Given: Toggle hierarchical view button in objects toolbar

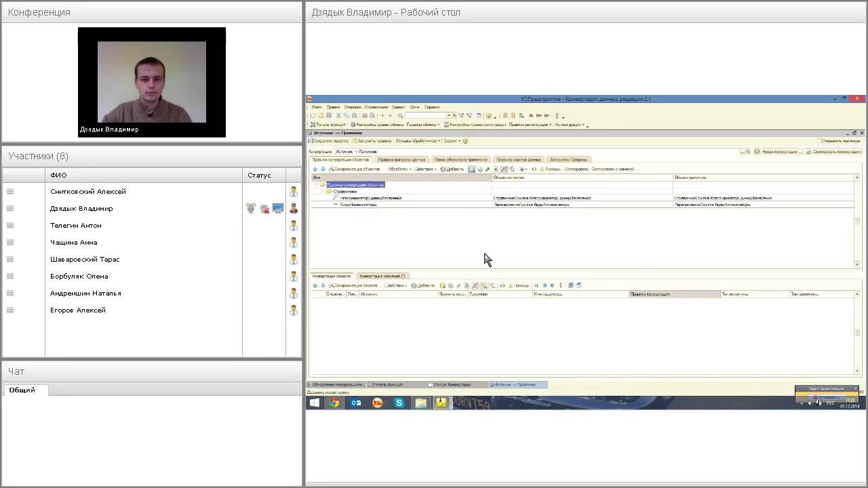Looking at the screenshot, I should click(504, 169).
